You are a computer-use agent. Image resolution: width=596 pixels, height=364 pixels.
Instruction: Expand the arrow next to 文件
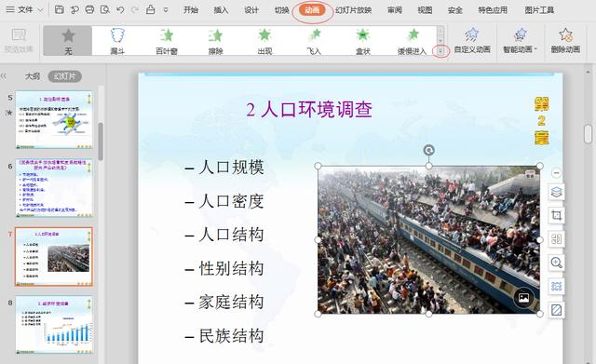[40, 10]
